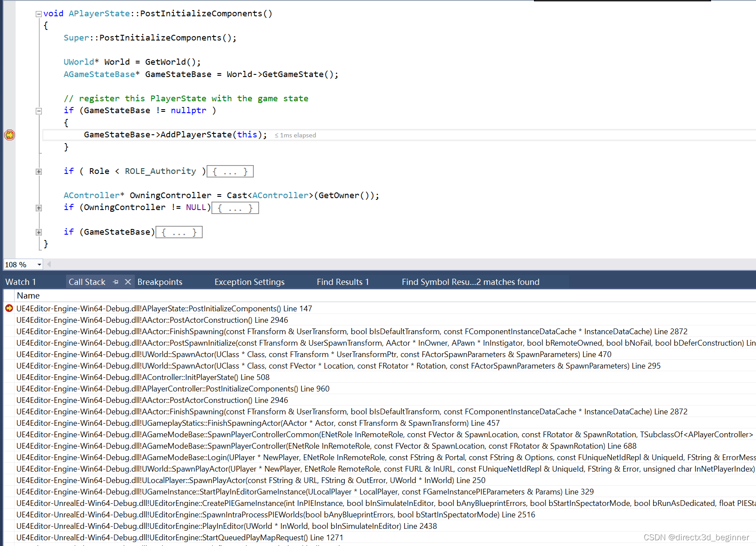
Task: Click the AGameStateBase* GameStateBase declaration line
Action: click(201, 74)
